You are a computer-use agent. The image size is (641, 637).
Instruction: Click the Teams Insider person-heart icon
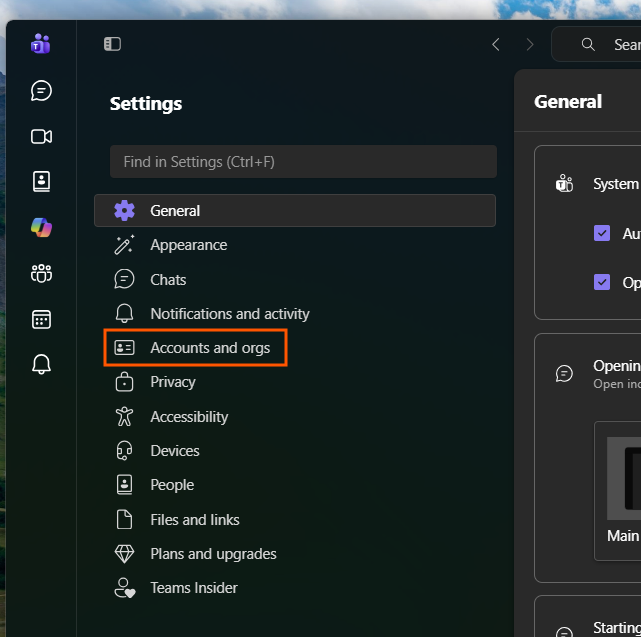point(125,588)
